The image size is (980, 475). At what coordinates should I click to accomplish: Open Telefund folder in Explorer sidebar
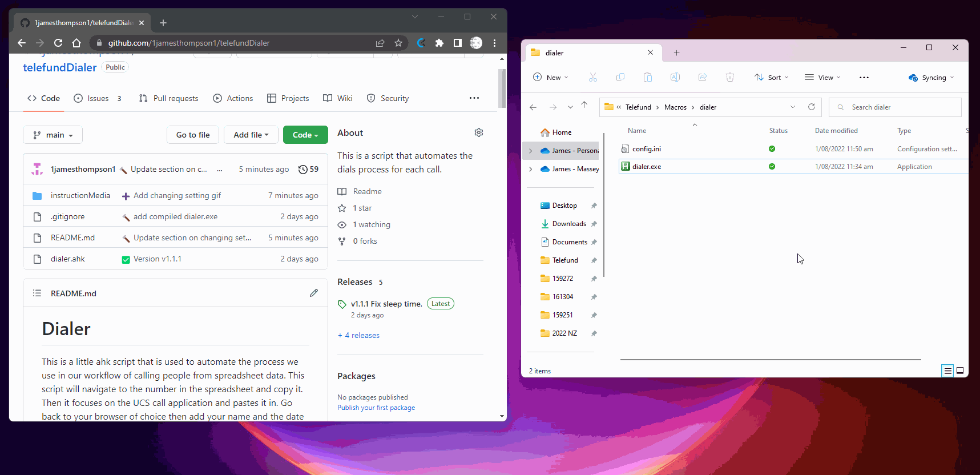point(565,260)
